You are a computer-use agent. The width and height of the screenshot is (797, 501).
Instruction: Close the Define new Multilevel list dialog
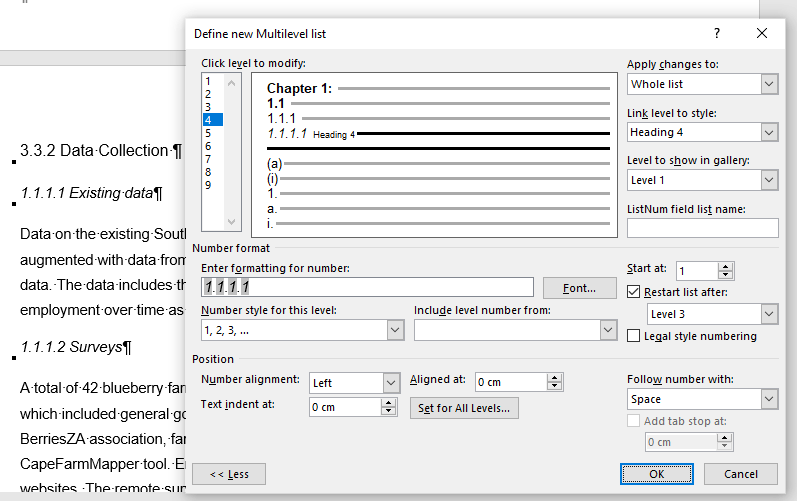point(761,34)
